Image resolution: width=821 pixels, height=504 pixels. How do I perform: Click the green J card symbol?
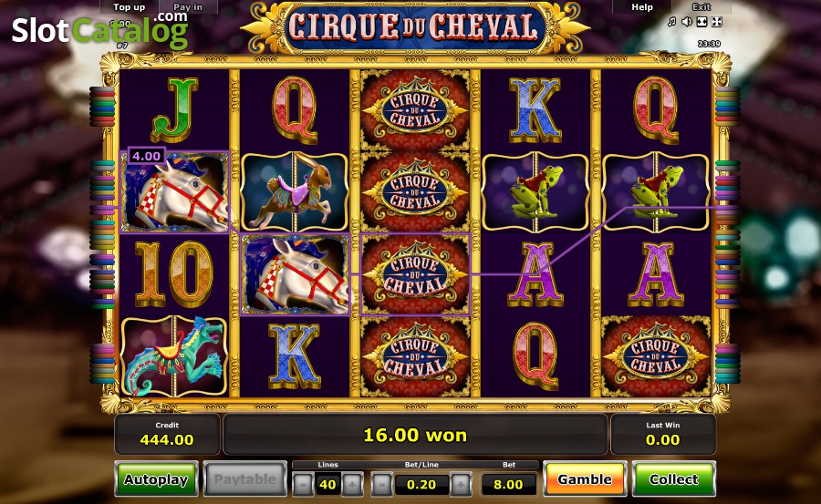[x=175, y=110]
